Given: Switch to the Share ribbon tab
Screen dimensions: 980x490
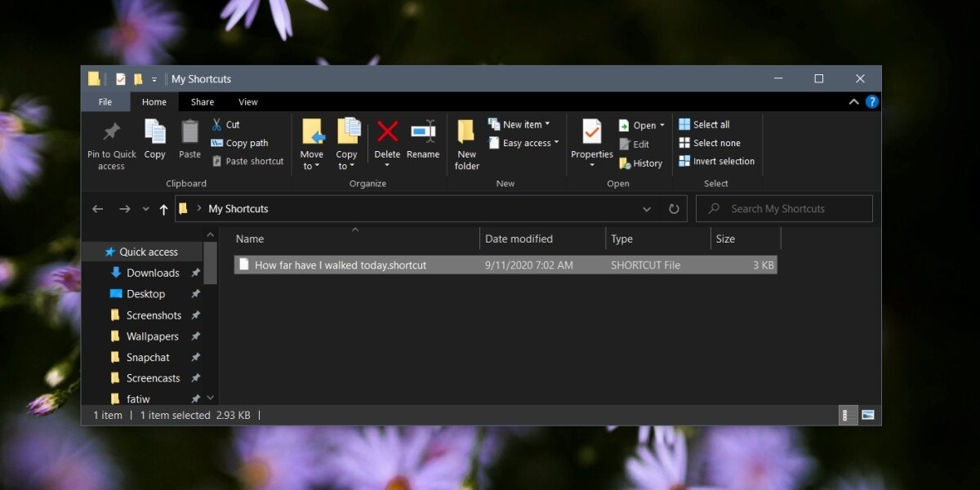Looking at the screenshot, I should pyautogui.click(x=203, y=102).
